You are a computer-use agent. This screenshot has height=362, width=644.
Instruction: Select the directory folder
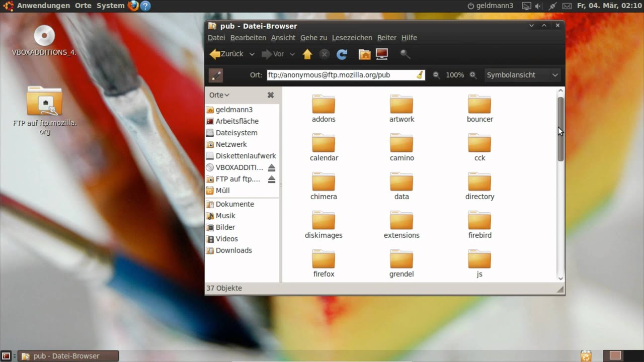(479, 186)
